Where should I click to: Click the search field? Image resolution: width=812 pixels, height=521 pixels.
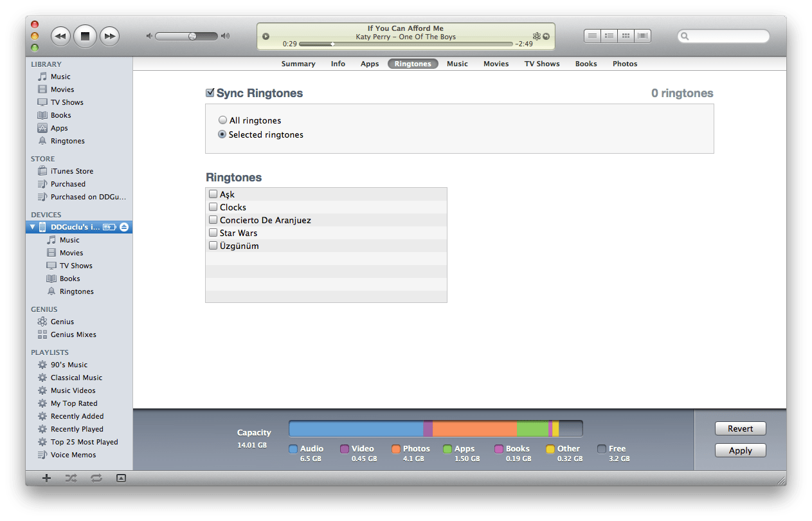pyautogui.click(x=723, y=36)
